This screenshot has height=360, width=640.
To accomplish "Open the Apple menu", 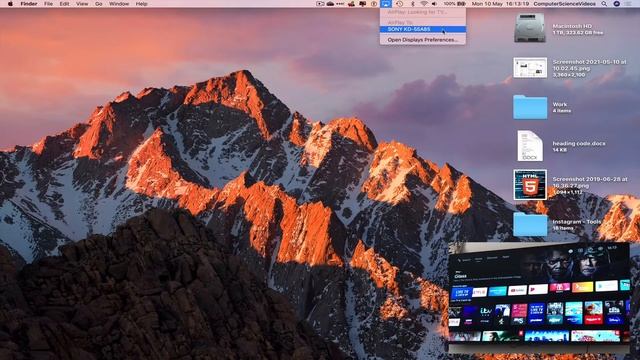I will (10, 4).
